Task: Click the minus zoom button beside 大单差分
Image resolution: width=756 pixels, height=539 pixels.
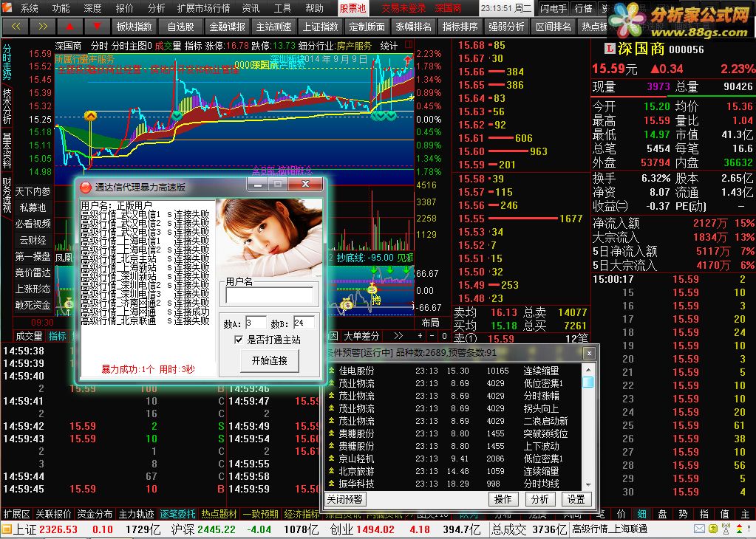Action: (x=432, y=336)
